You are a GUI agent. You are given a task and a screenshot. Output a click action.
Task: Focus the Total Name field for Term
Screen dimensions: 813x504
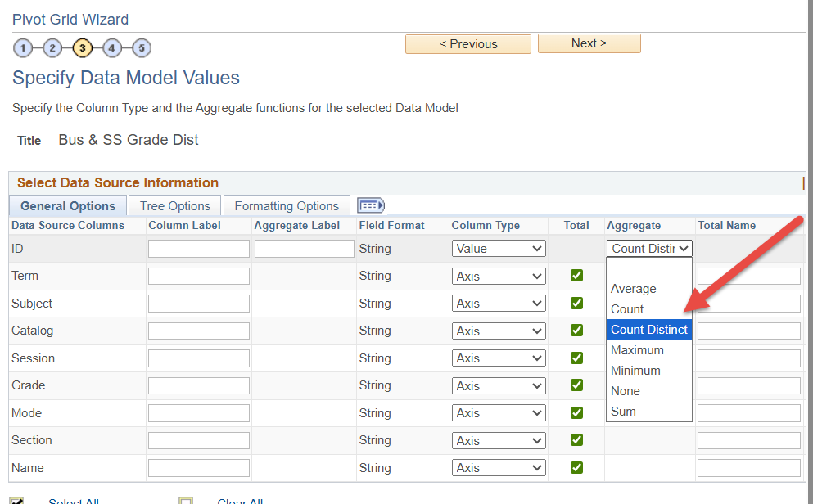coord(748,277)
